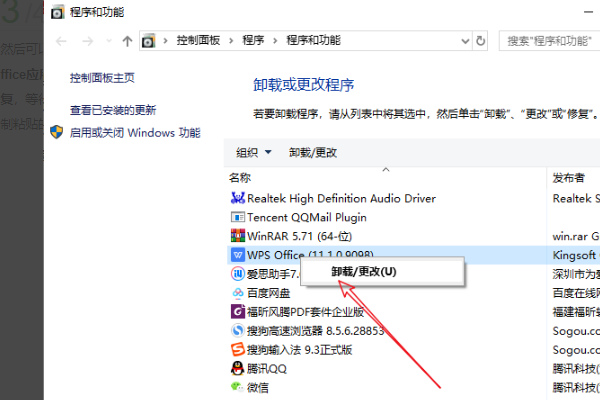This screenshot has height=400, width=600.
Task: Open the recent locations dropdown arrow
Action: tap(109, 41)
